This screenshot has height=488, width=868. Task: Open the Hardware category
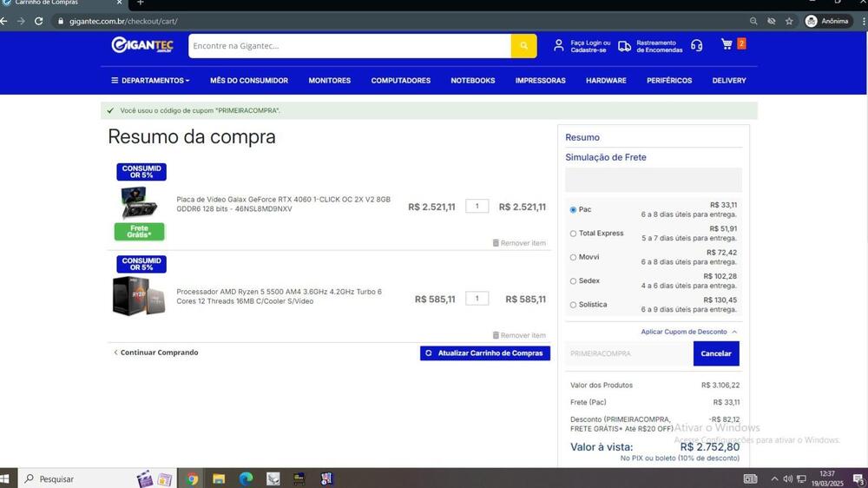[606, 80]
